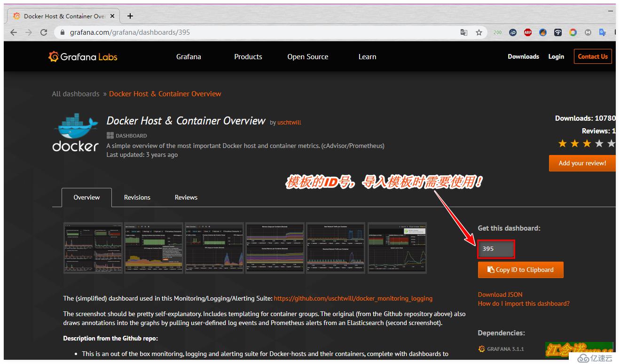
Task: Click the Contact Us button
Action: point(593,56)
